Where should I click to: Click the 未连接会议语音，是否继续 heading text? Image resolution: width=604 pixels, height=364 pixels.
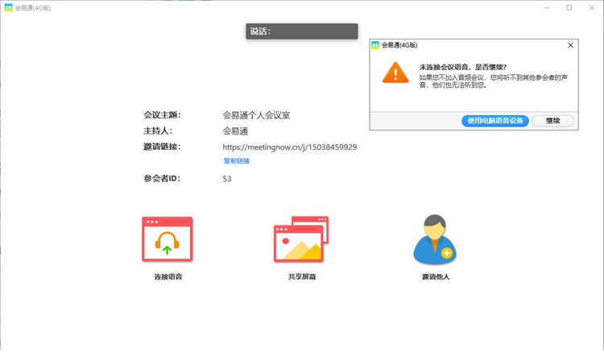point(462,67)
